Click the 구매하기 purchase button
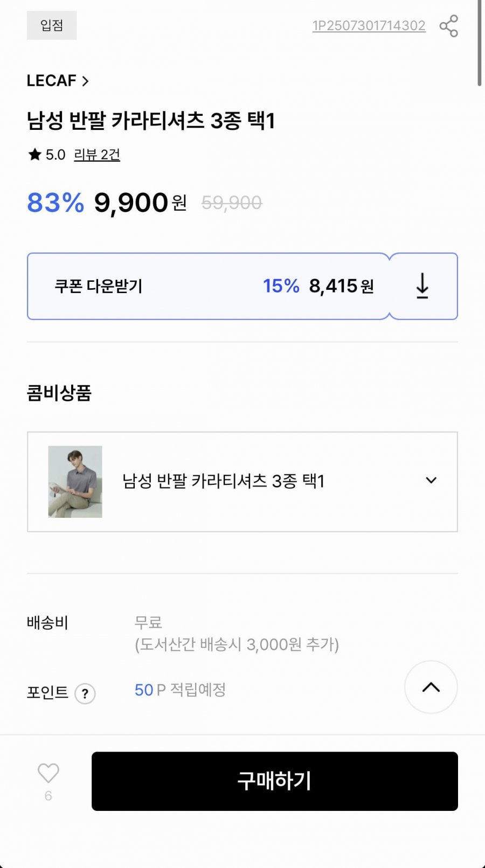 pyautogui.click(x=274, y=781)
